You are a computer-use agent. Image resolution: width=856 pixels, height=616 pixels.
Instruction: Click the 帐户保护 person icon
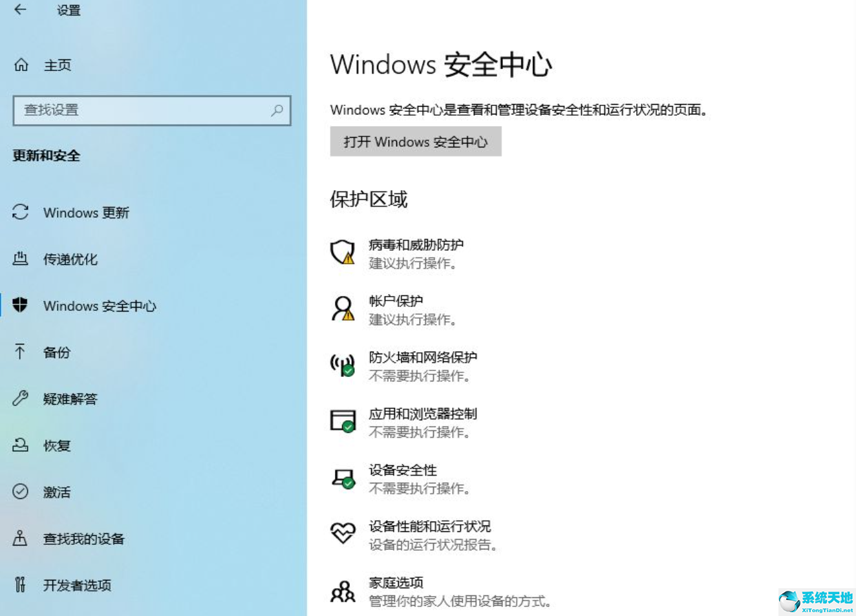click(342, 309)
